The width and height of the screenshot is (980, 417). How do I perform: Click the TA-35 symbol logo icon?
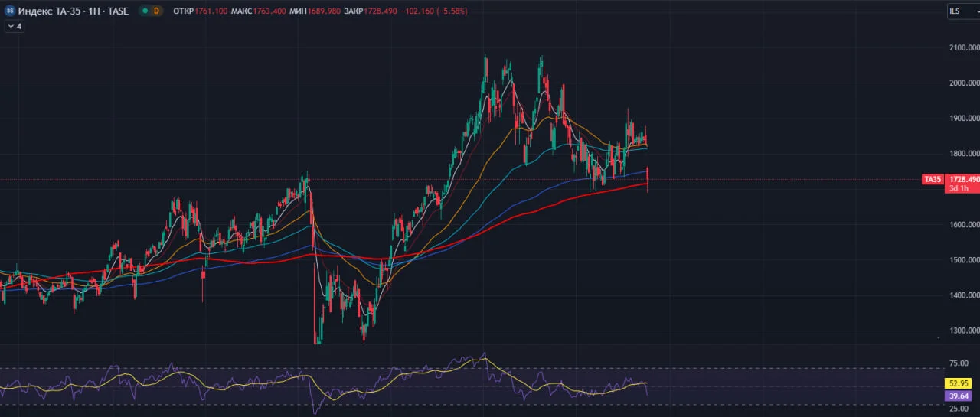(10, 11)
